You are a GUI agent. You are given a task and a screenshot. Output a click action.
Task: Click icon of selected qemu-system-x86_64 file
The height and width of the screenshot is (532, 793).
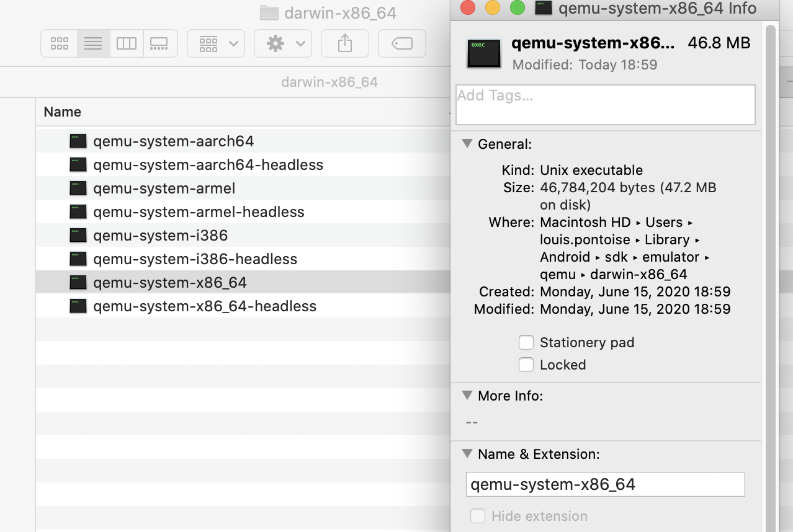point(78,283)
